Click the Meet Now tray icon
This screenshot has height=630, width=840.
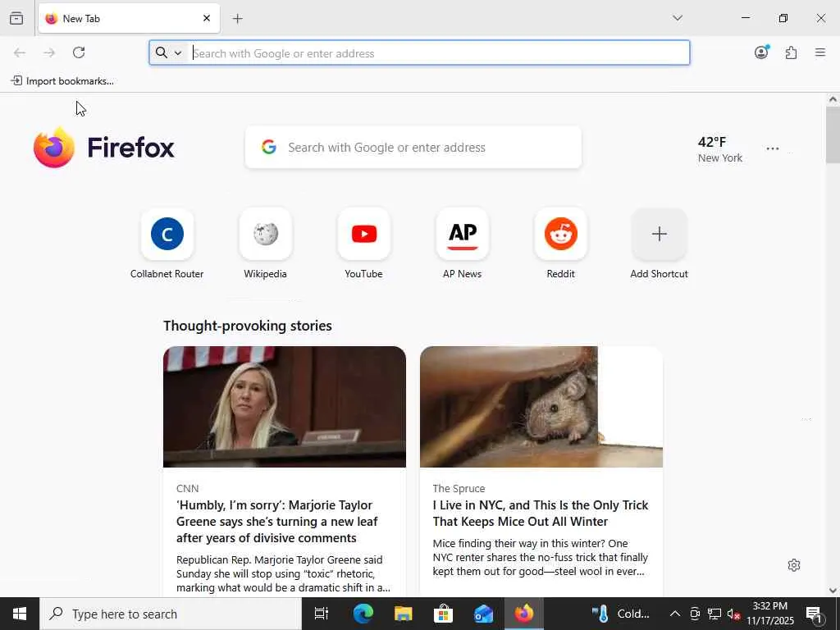pyautogui.click(x=695, y=614)
